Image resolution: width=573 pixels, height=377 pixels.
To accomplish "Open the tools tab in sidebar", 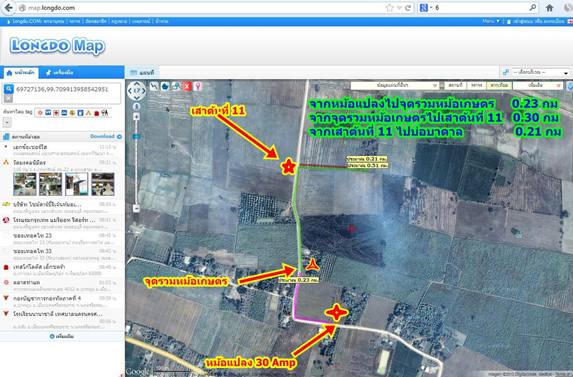I will tap(60, 73).
